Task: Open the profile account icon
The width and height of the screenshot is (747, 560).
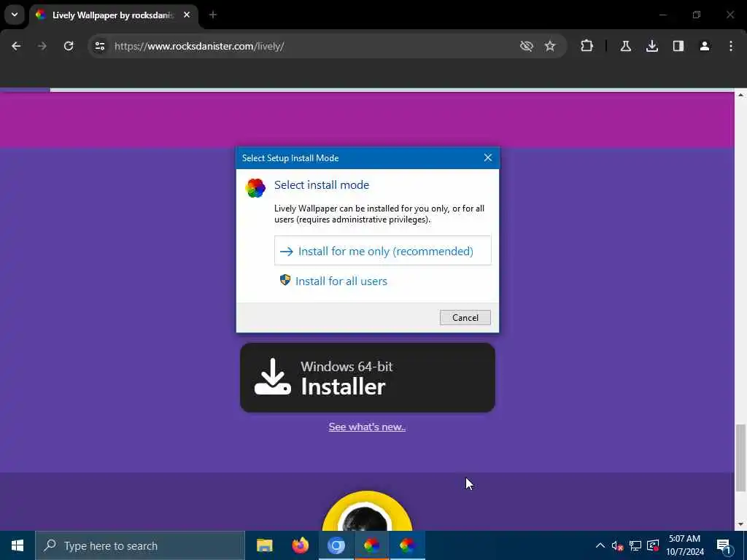Action: 705,46
